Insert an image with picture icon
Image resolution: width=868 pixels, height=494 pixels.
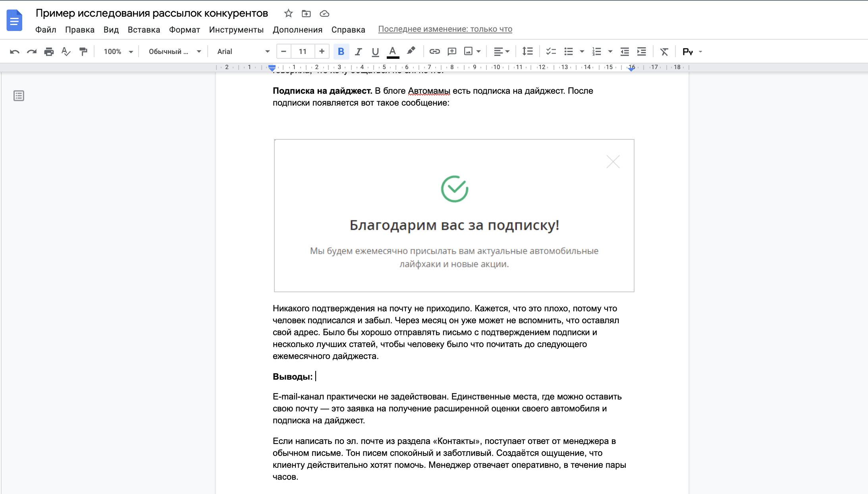point(469,52)
